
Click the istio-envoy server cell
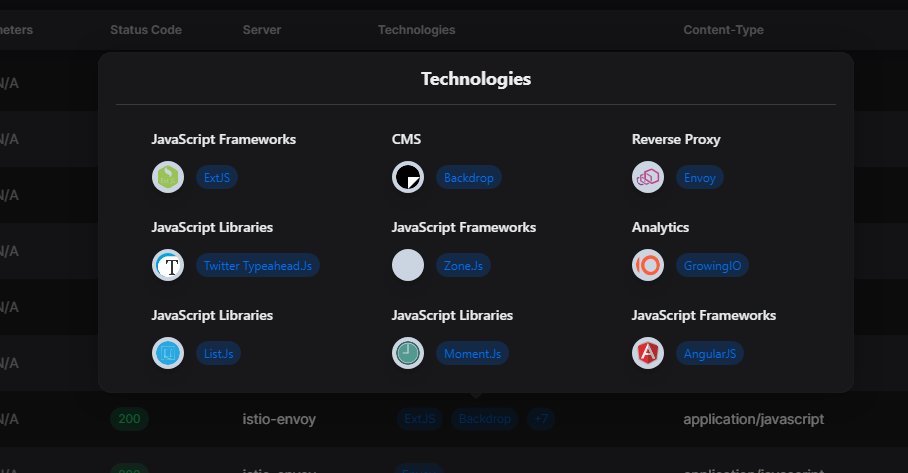[279, 419]
